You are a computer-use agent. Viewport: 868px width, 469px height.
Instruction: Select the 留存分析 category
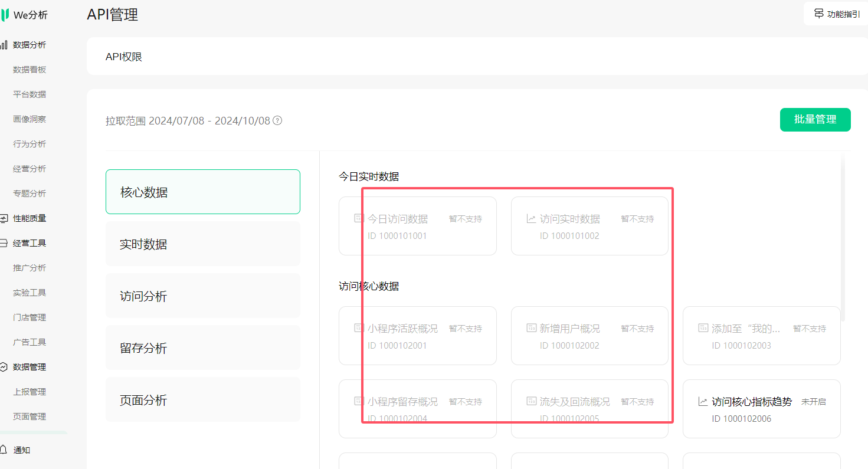(x=203, y=347)
